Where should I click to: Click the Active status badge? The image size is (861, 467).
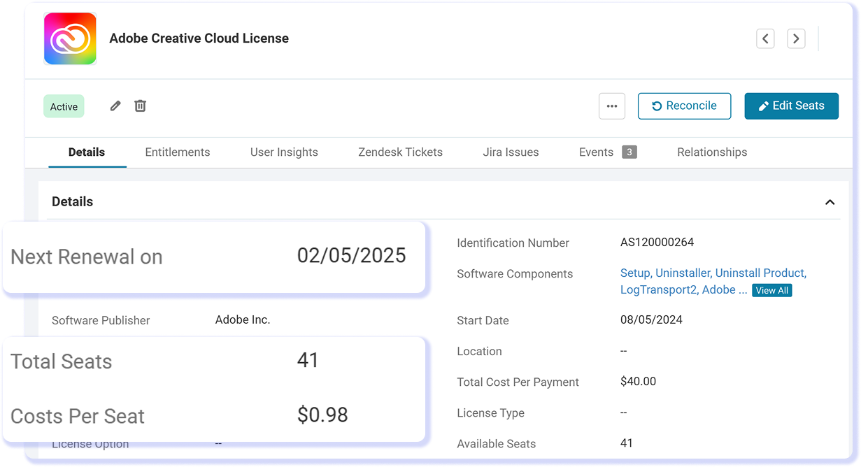(x=64, y=107)
